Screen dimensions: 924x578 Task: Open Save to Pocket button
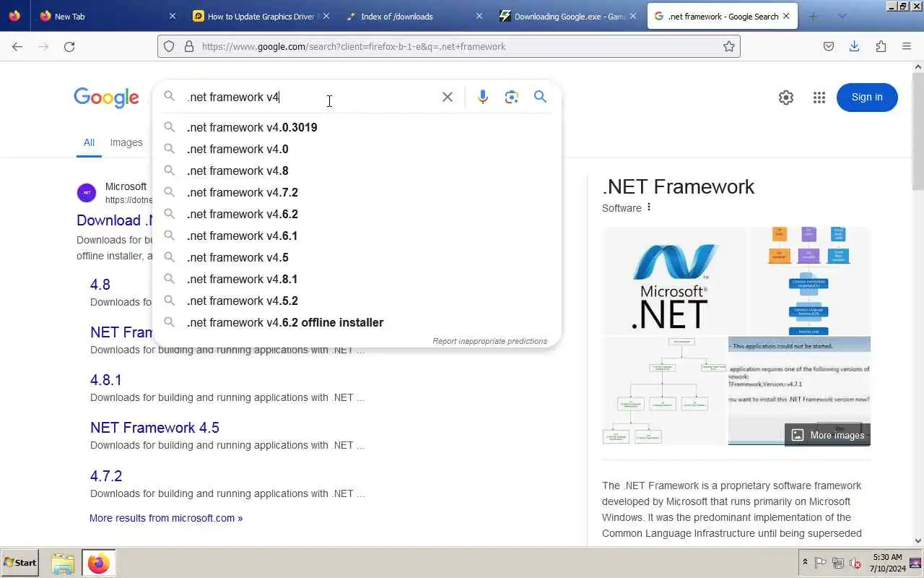tap(829, 46)
